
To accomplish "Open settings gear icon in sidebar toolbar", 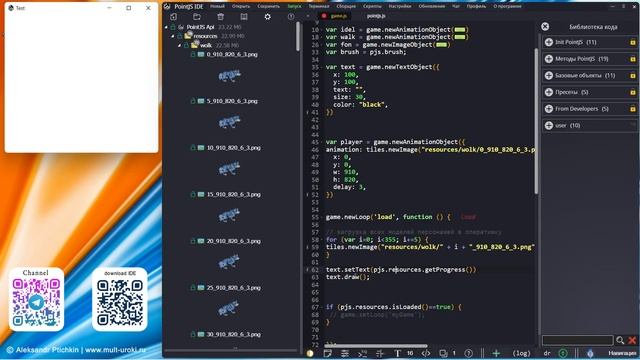I will pos(267,17).
